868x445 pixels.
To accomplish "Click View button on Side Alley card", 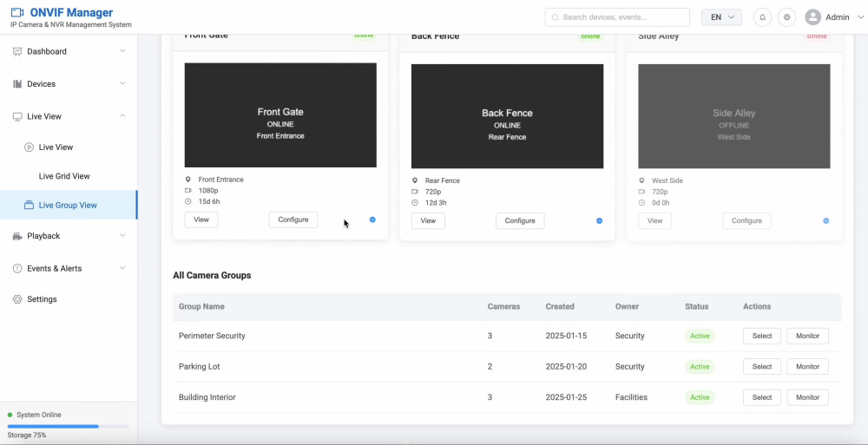I will pyautogui.click(x=654, y=221).
